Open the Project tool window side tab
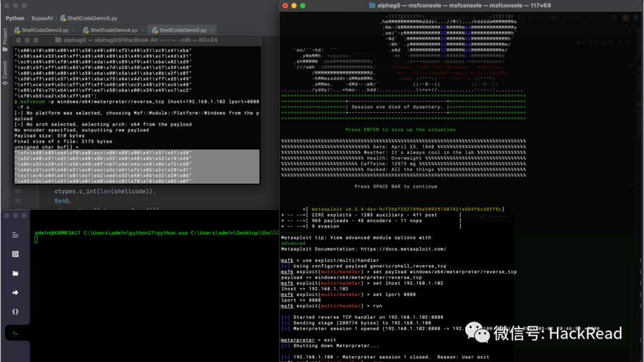 click(x=5, y=39)
